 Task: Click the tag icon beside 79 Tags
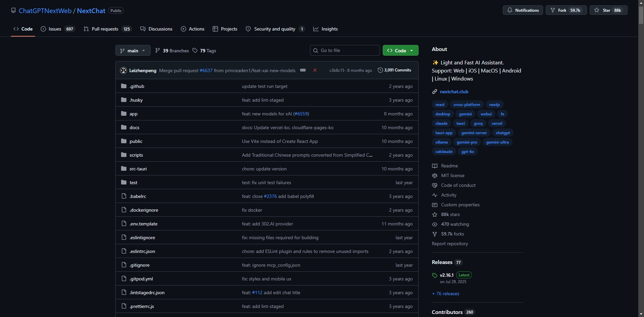pyautogui.click(x=195, y=50)
